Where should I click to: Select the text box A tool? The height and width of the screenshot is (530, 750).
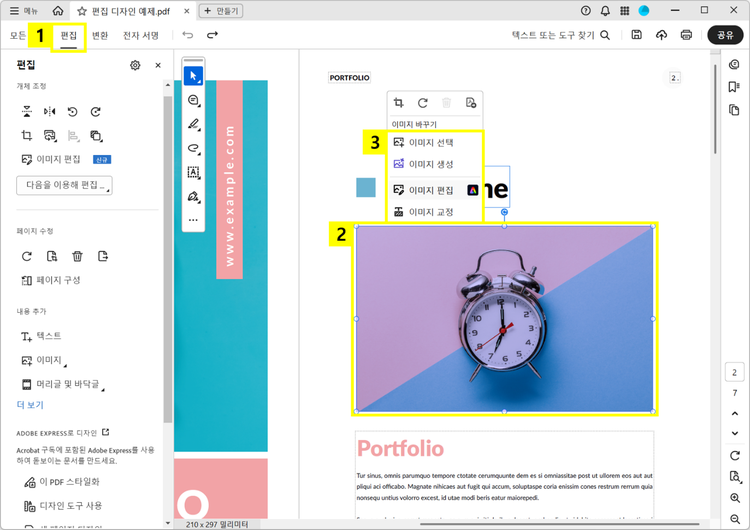tap(193, 172)
